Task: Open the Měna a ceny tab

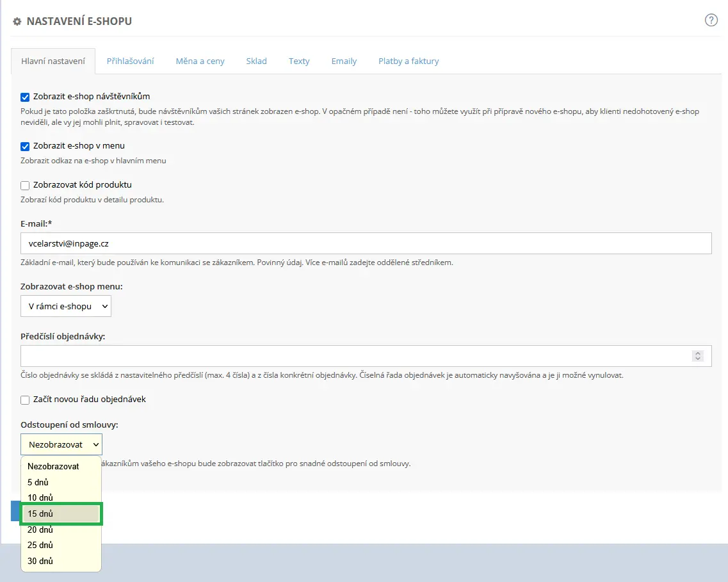Action: coord(200,61)
